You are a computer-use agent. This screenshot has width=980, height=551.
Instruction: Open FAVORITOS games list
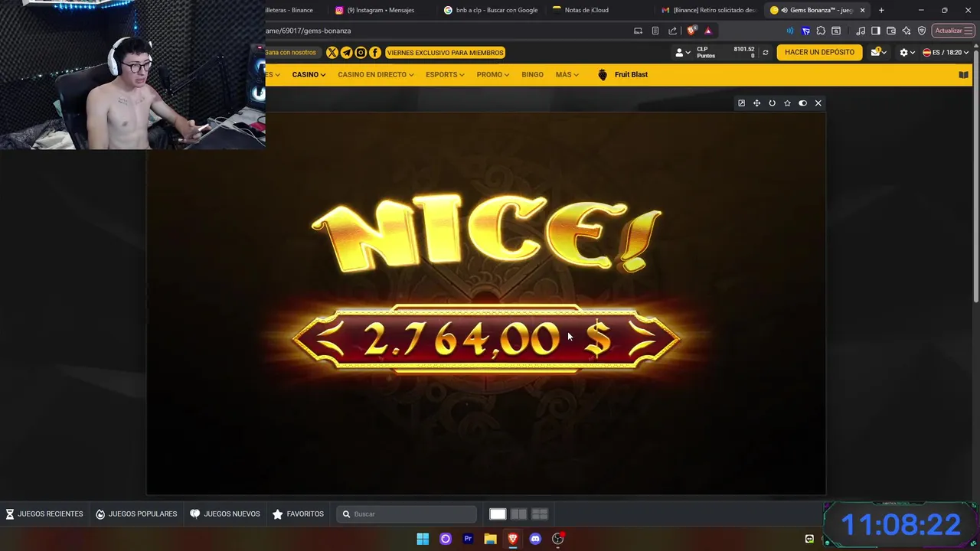(299, 514)
